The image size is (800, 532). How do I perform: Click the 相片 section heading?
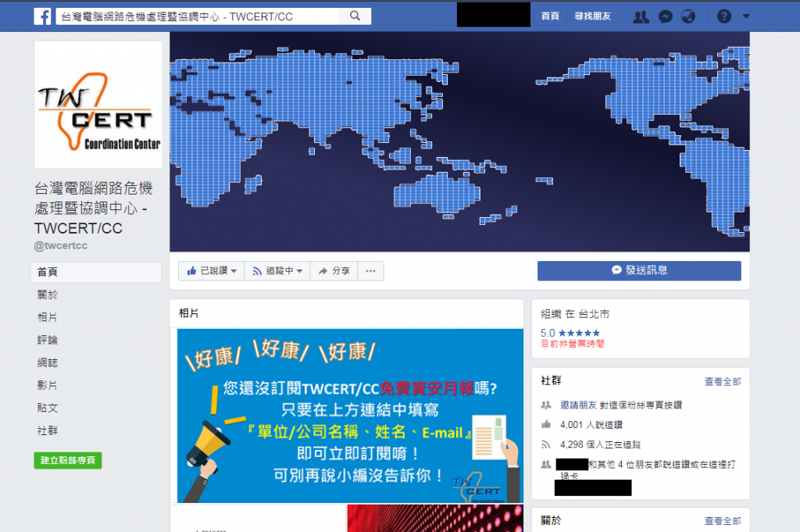coord(189,313)
